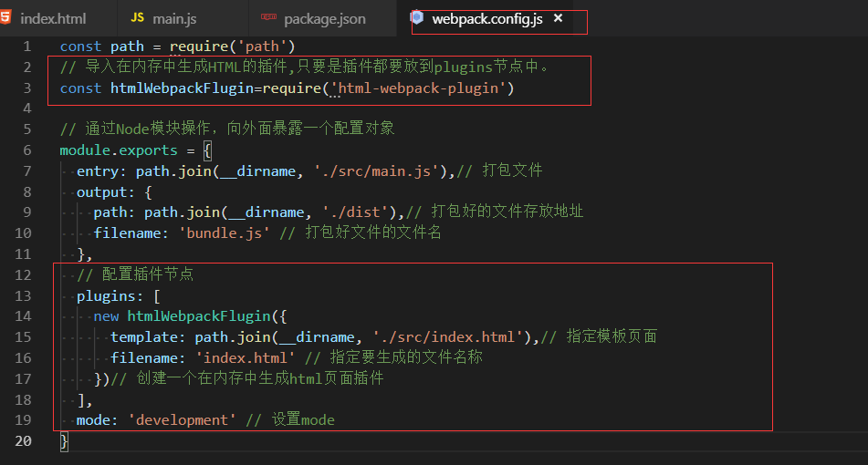Click the 'index.html' string on line 16
This screenshot has width=868, height=465.
click(246, 358)
